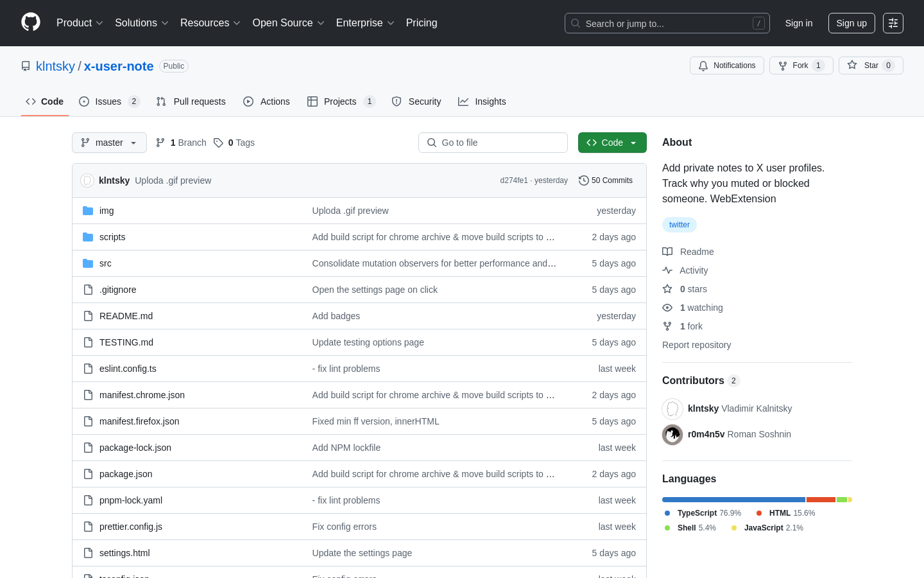Click the Go to file search field
Screen dimensions: 924x578
(x=493, y=143)
